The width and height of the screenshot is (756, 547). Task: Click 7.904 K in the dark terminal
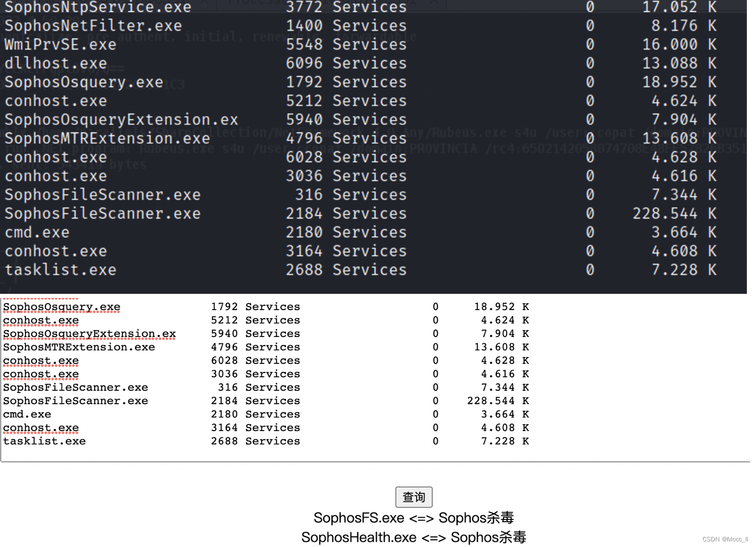684,120
